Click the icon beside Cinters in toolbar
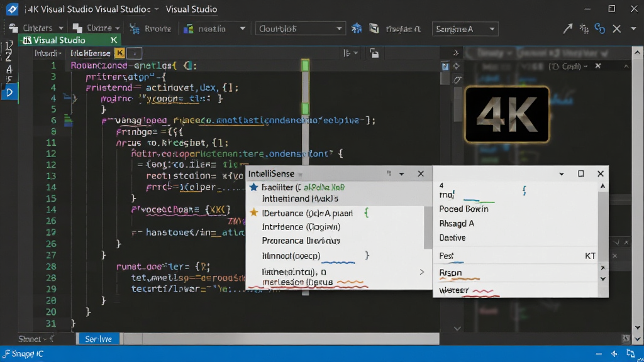 tap(13, 28)
